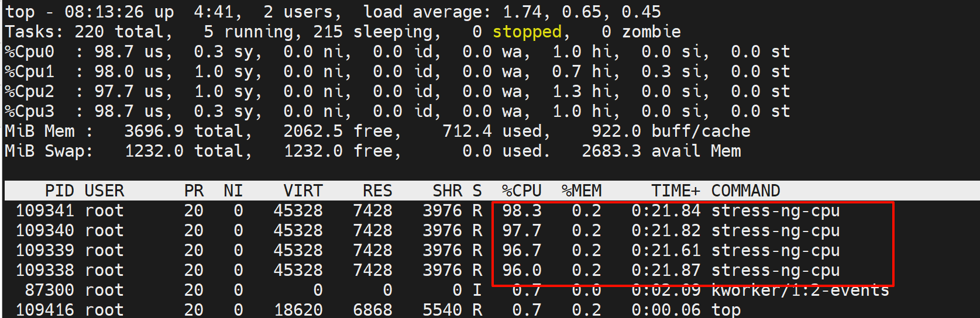Viewport: 980px width, 318px height.
Task: Select process PID 109339
Action: click(44, 250)
